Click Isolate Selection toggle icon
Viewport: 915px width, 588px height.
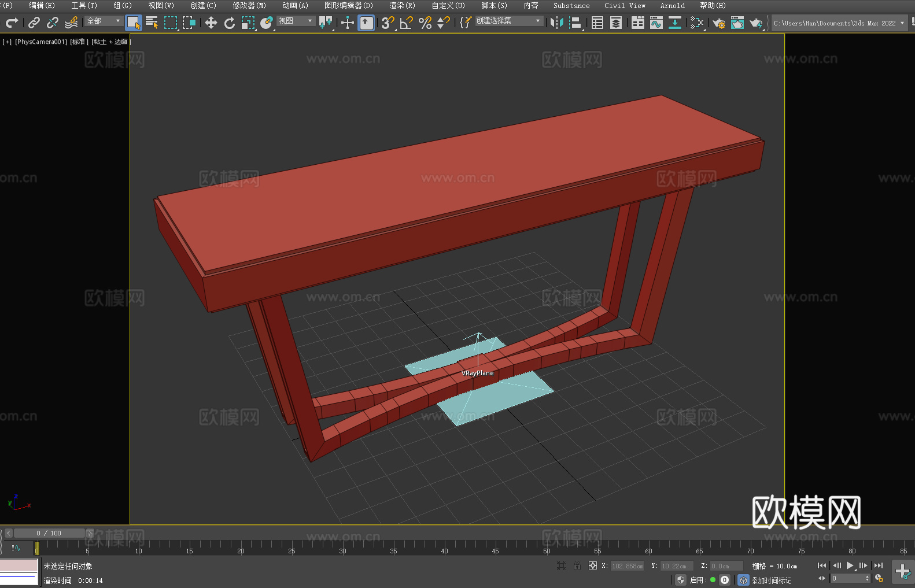(x=562, y=565)
